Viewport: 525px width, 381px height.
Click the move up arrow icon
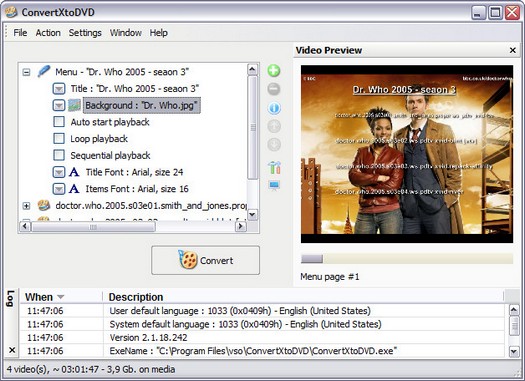pyautogui.click(x=274, y=126)
